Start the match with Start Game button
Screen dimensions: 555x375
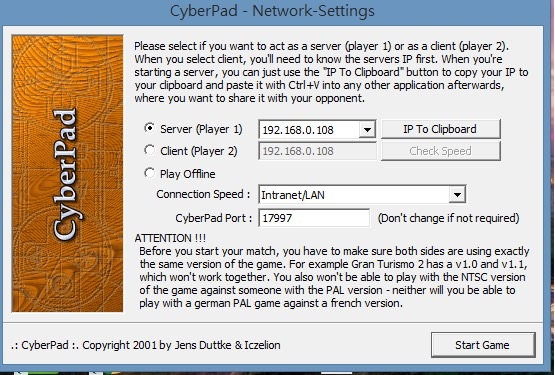coord(483,345)
